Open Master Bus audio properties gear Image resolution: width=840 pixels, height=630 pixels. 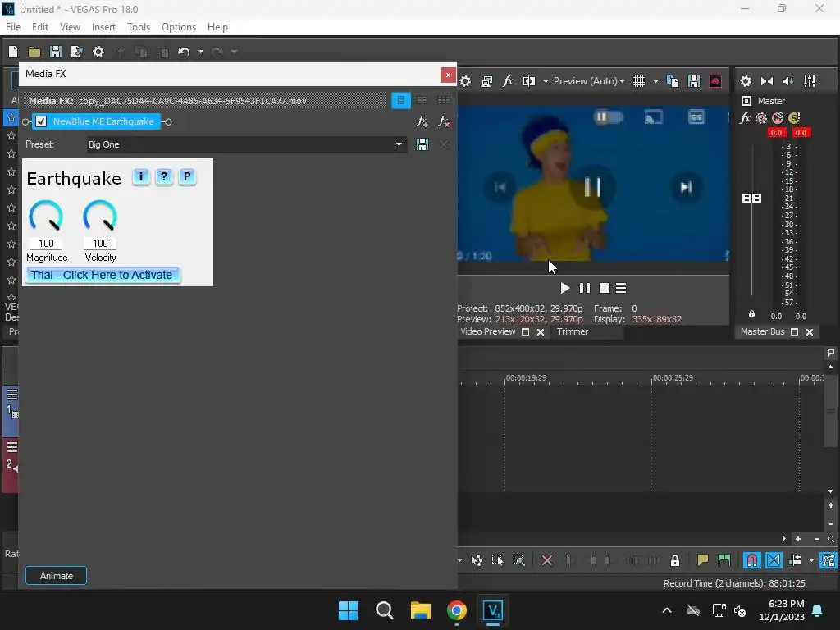pyautogui.click(x=746, y=81)
